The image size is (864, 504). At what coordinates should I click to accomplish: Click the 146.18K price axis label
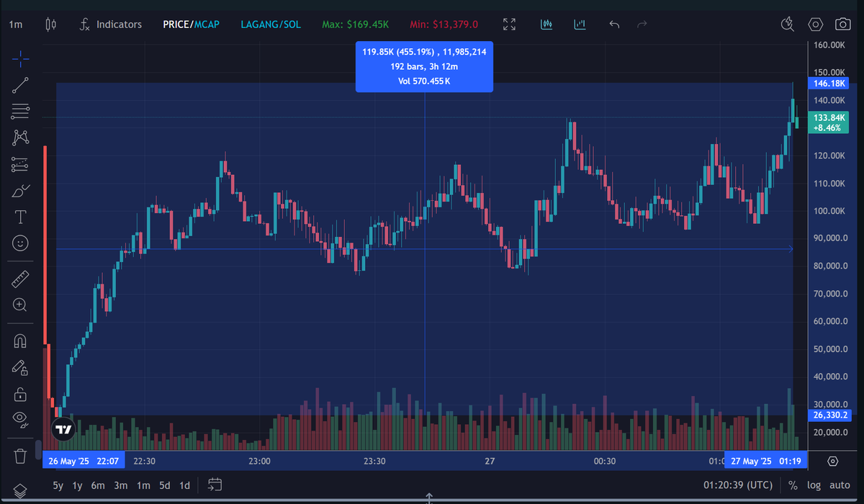pyautogui.click(x=828, y=84)
